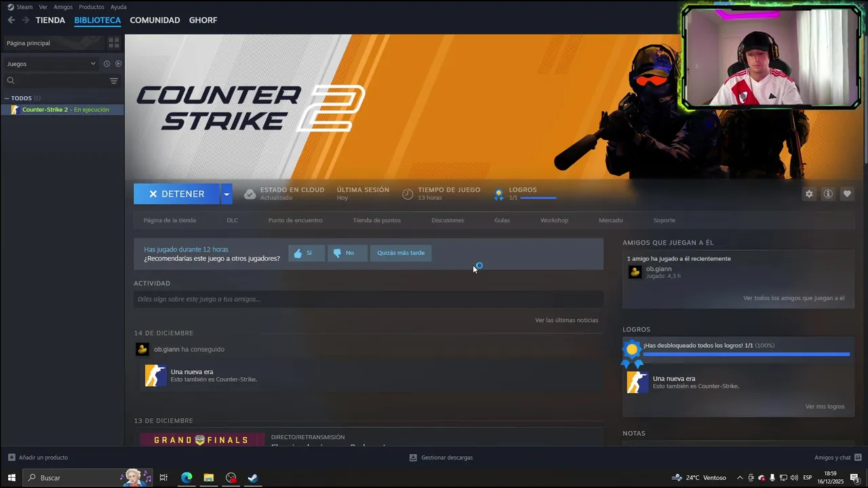
Task: Open the Juegos category dropdown
Action: coord(51,64)
